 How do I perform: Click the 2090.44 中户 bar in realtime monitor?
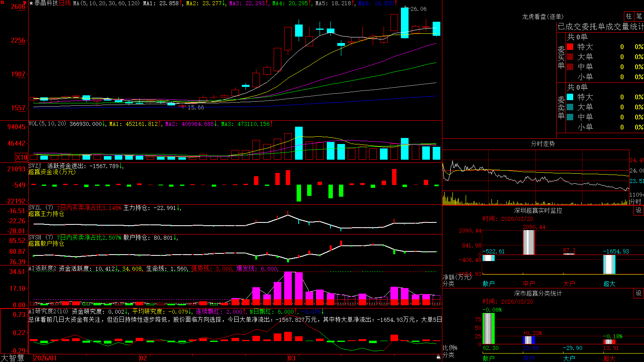tap(529, 242)
